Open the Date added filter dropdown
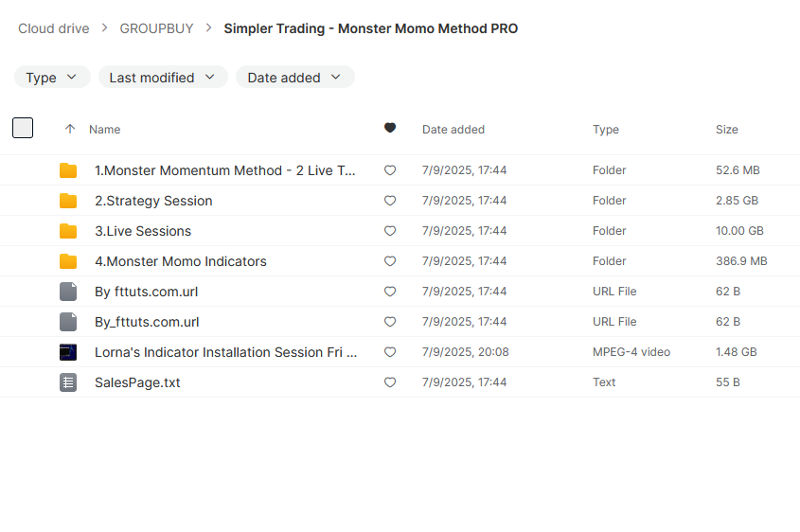The width and height of the screenshot is (800, 532). coord(294,77)
